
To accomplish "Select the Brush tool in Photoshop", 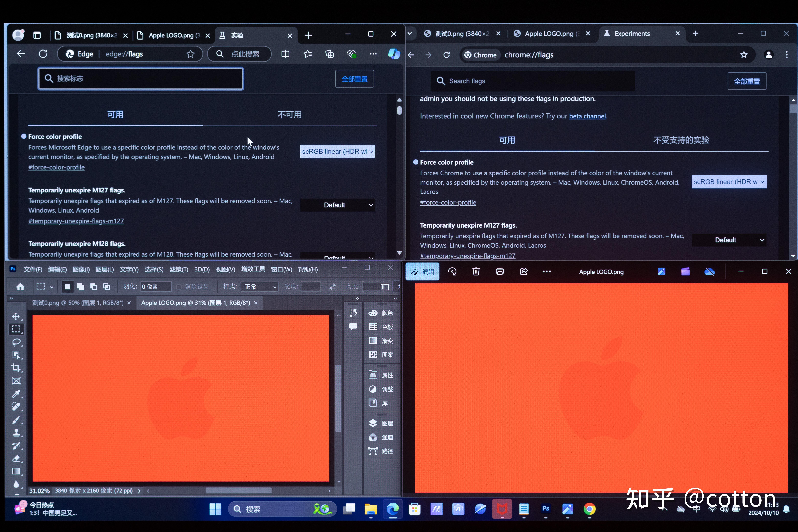I will click(16, 420).
